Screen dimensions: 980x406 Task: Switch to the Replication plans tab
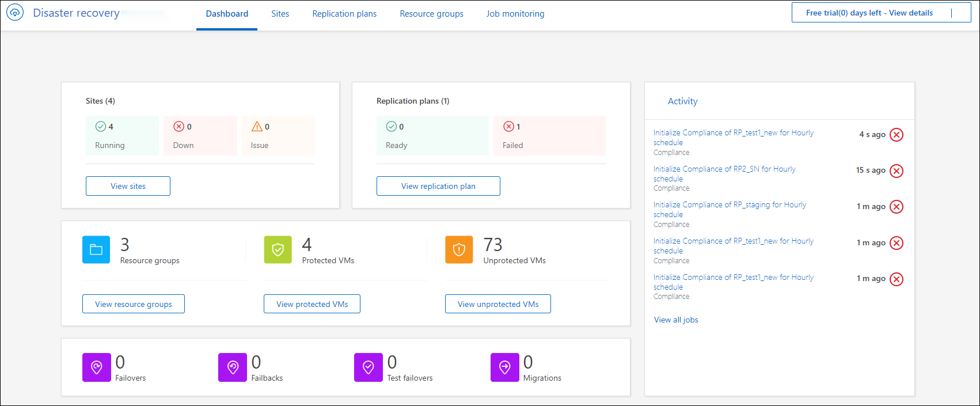coord(344,14)
